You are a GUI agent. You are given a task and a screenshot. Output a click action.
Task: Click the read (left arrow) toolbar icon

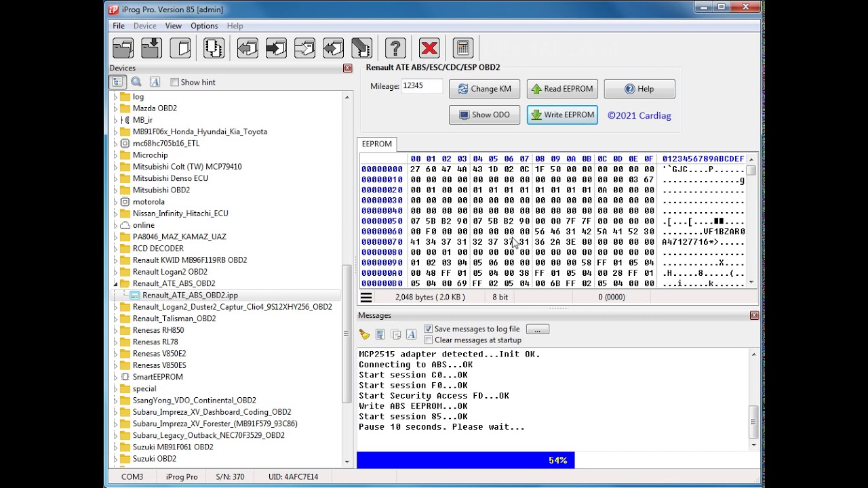click(248, 47)
